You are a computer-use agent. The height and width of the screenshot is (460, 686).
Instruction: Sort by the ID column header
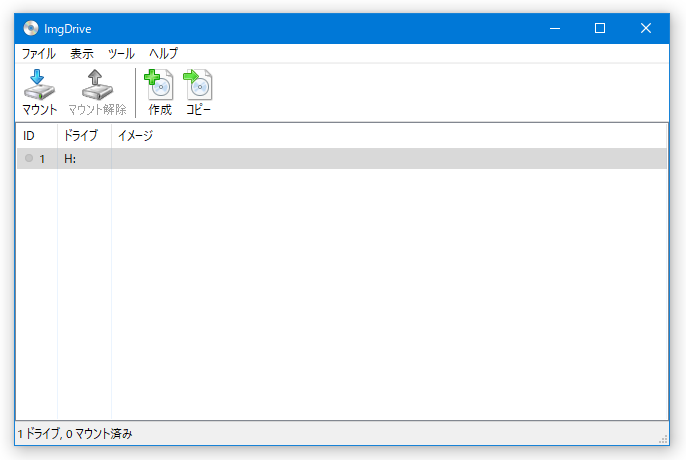point(37,136)
